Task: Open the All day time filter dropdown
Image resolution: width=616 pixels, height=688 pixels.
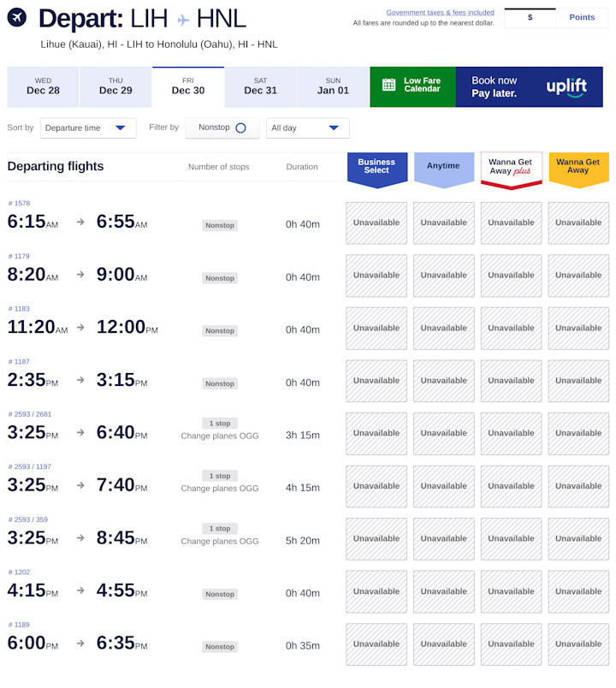Action: tap(307, 128)
